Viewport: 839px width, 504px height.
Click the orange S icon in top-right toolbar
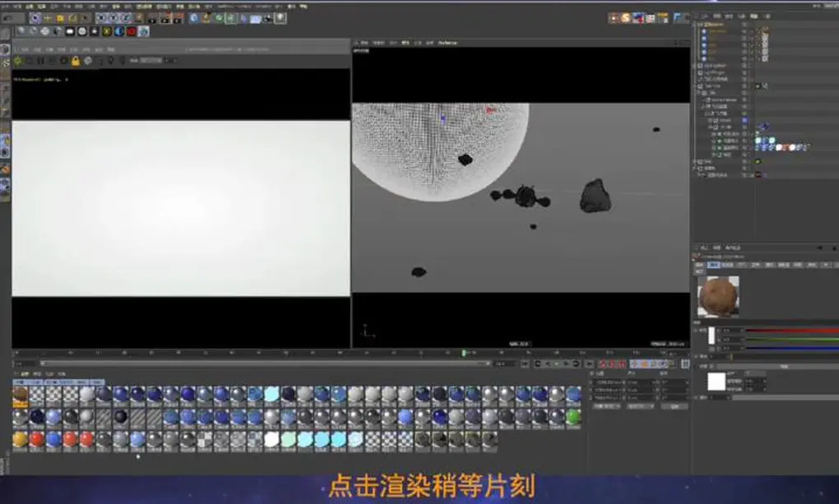pyautogui.click(x=625, y=18)
